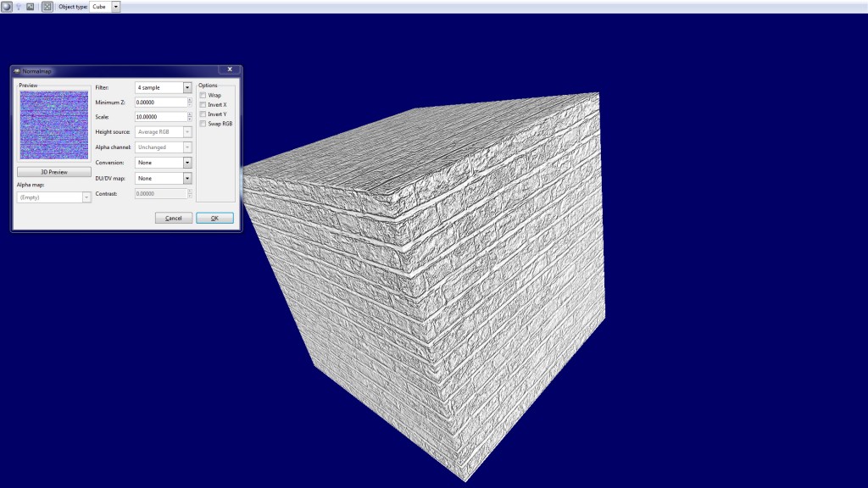
Task: Toggle the grid icon beside Object type
Action: click(x=47, y=7)
